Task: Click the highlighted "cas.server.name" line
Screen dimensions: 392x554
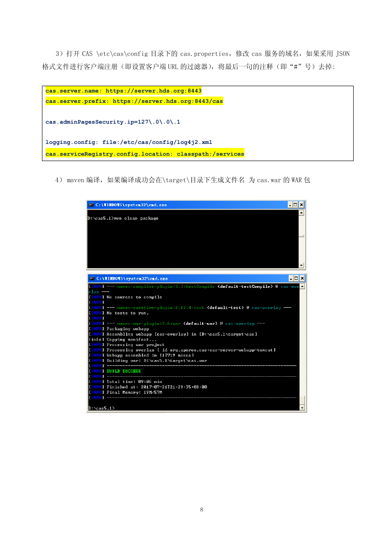Action: (x=124, y=91)
